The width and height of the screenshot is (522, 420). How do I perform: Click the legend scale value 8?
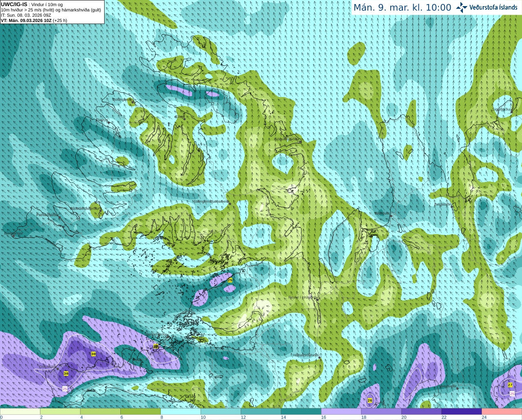[162, 417]
